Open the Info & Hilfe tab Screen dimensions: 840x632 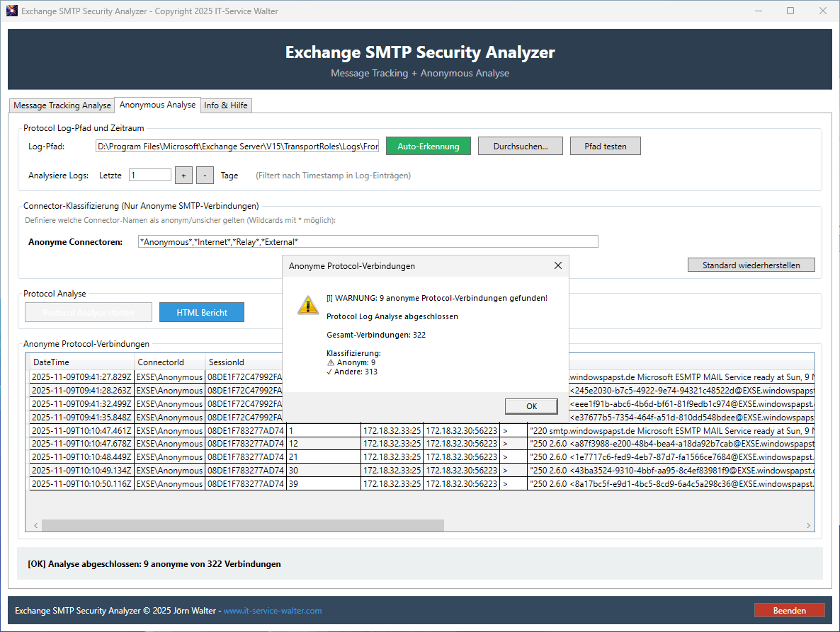pos(226,105)
